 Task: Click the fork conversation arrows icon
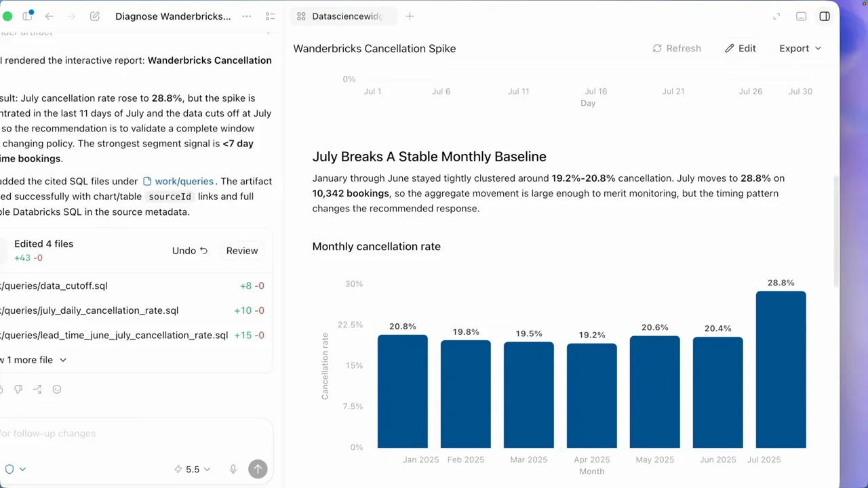click(x=37, y=389)
